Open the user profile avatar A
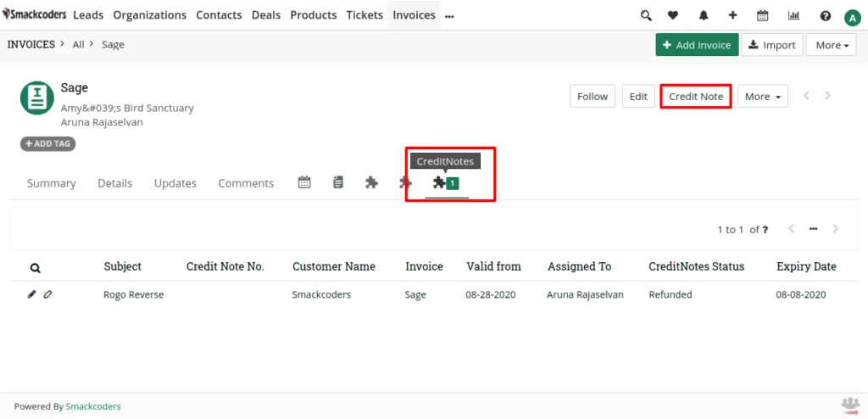Viewport: 868px width, 419px height. coord(852,18)
